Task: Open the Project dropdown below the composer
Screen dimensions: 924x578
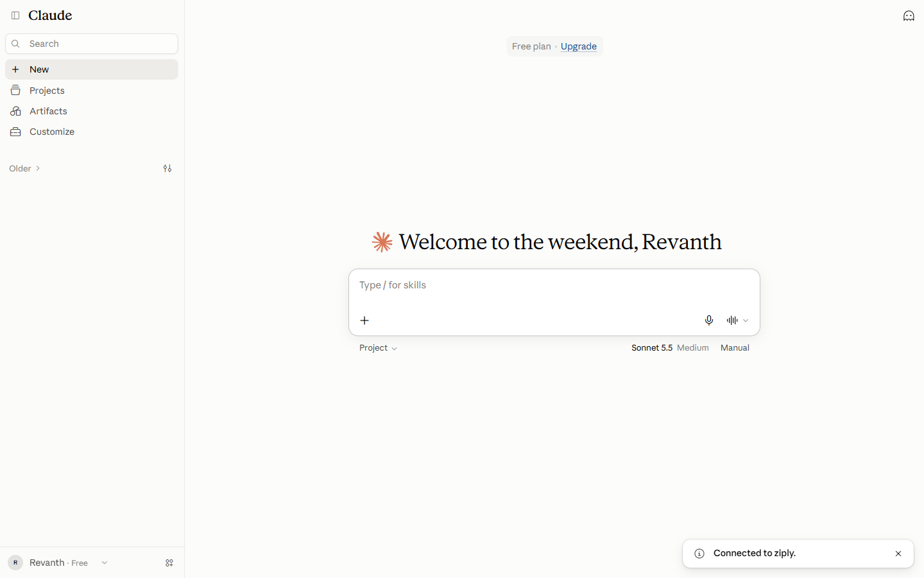Action: [378, 348]
